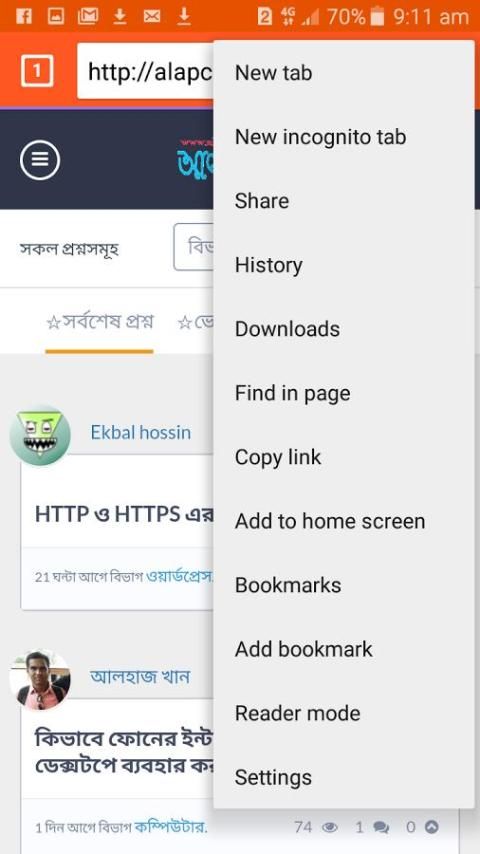Tap the Facebook notification icon in status bar
The image size is (480, 854).
coord(23,16)
